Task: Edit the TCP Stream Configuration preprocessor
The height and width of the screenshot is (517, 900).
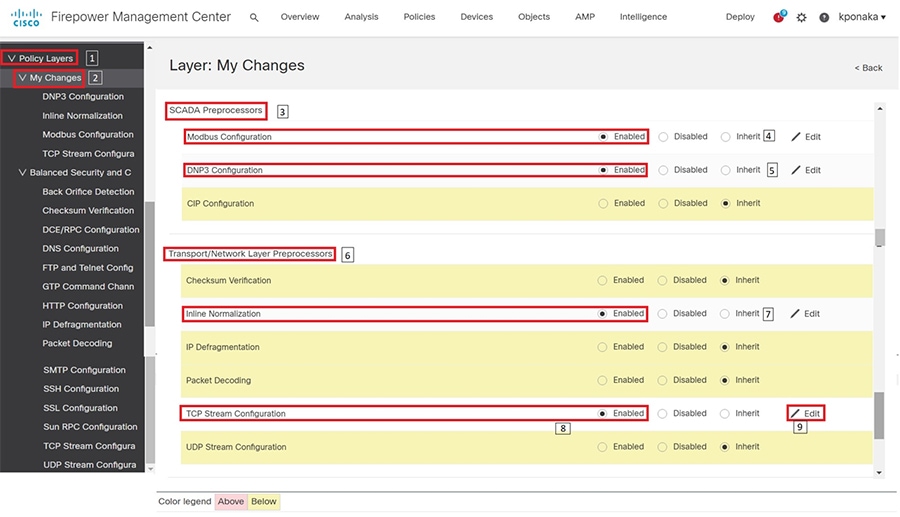Action: pyautogui.click(x=805, y=413)
